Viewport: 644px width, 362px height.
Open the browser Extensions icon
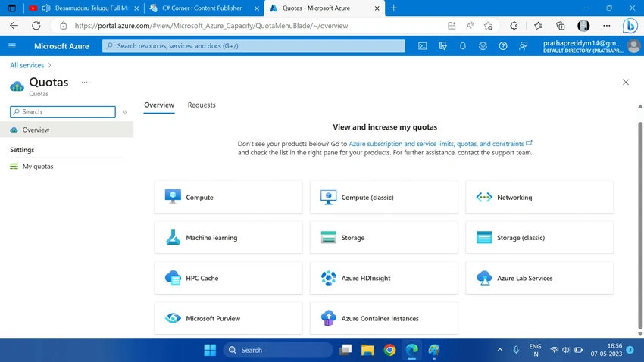(x=514, y=26)
